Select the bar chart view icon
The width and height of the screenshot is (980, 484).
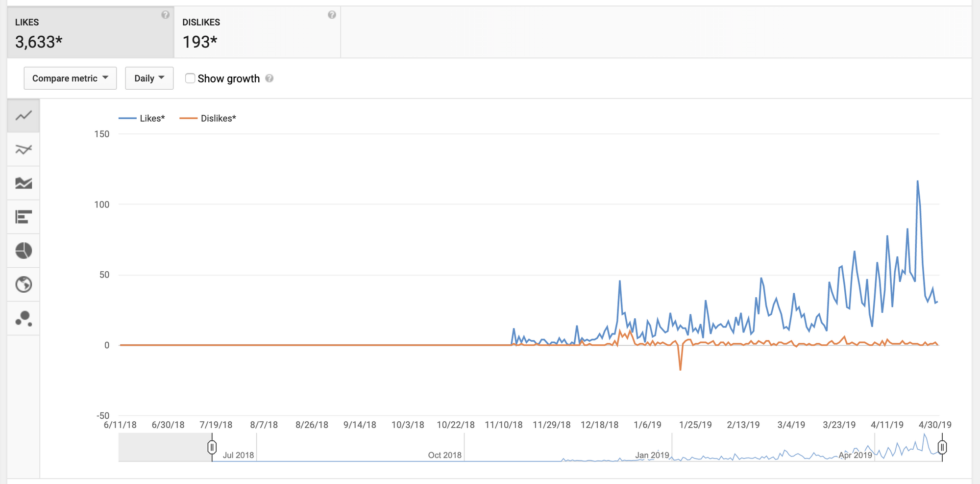pos(24,217)
